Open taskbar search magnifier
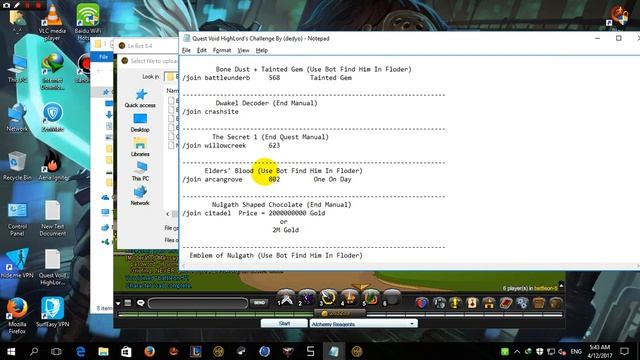 (x=34, y=351)
